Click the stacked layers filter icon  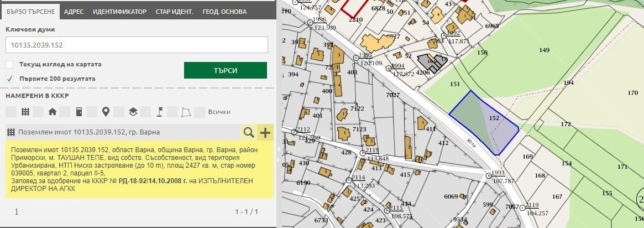(x=133, y=112)
